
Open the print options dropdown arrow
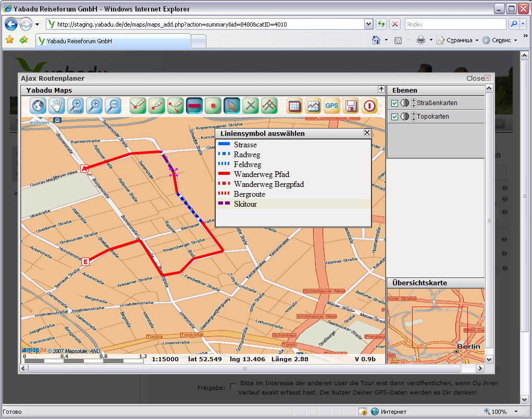click(431, 40)
